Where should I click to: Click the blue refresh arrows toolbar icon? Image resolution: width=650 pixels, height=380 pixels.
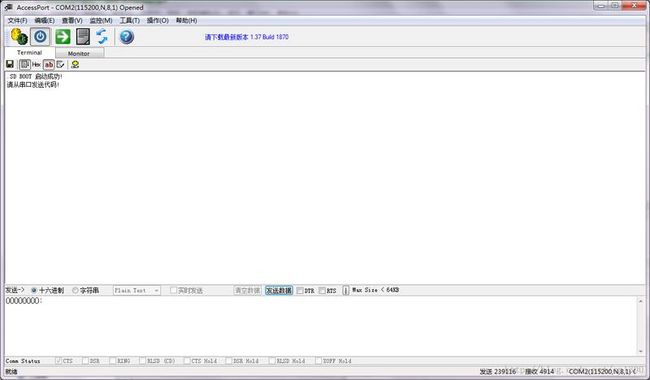click(x=102, y=37)
